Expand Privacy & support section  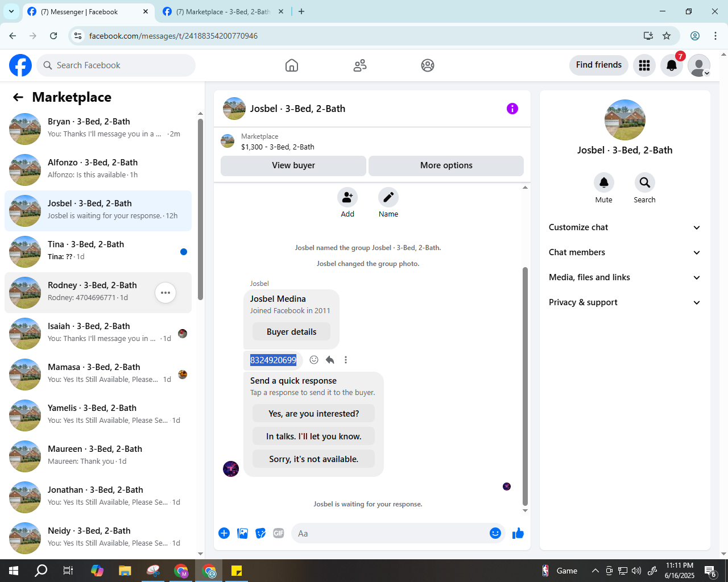coord(624,302)
